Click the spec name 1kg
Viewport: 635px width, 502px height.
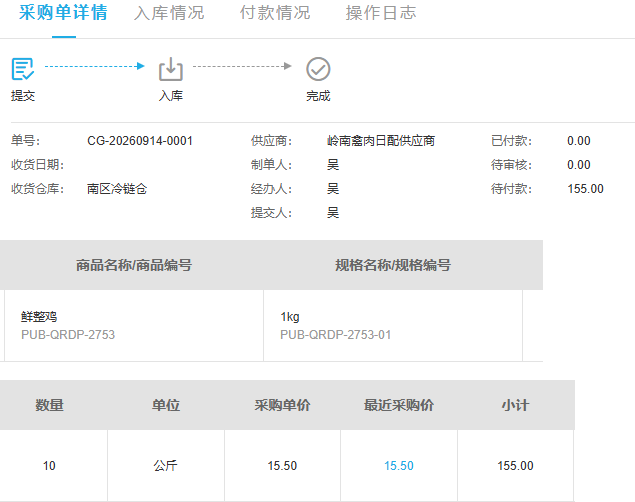(290, 317)
